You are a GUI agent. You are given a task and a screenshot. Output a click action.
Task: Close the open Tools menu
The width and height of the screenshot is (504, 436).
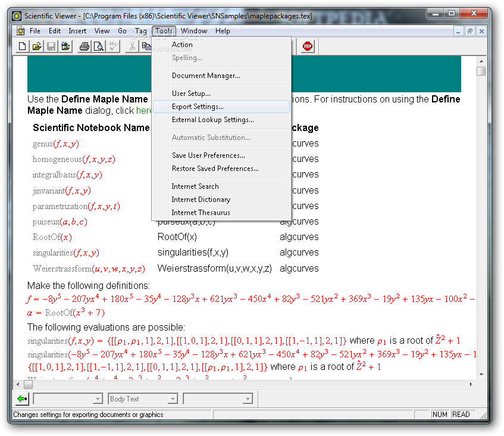[164, 31]
